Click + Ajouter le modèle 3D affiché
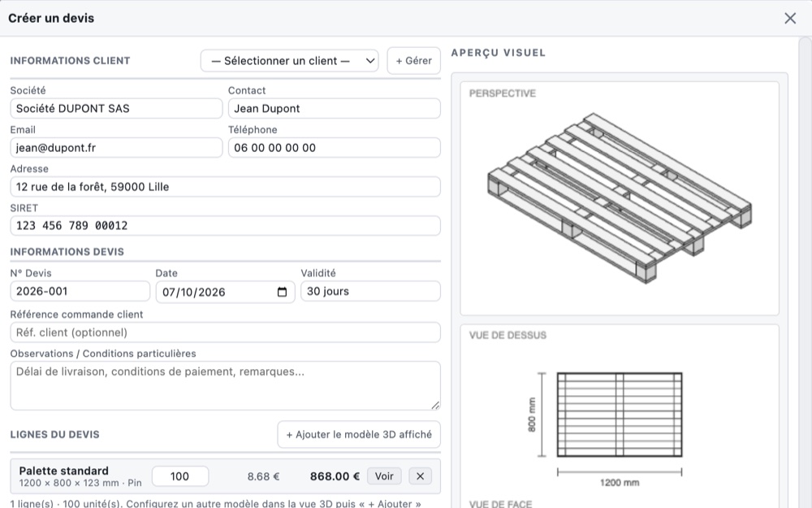This screenshot has width=812, height=508. [359, 434]
